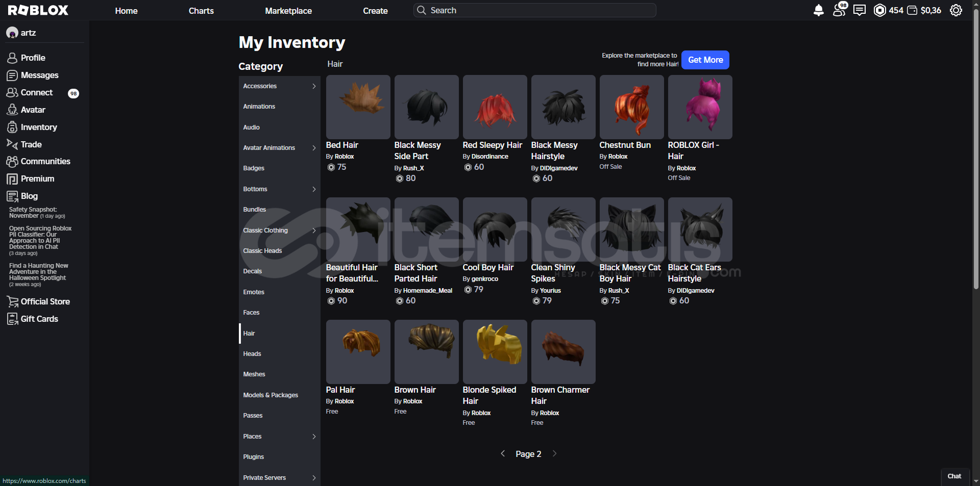Open the Marketplace tab in top navigation
Screen dimensions: 980x486
(288, 11)
